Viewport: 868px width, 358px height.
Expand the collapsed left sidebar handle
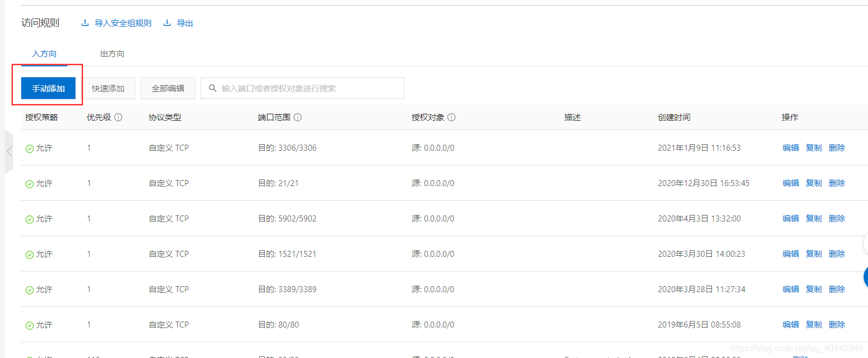point(9,151)
